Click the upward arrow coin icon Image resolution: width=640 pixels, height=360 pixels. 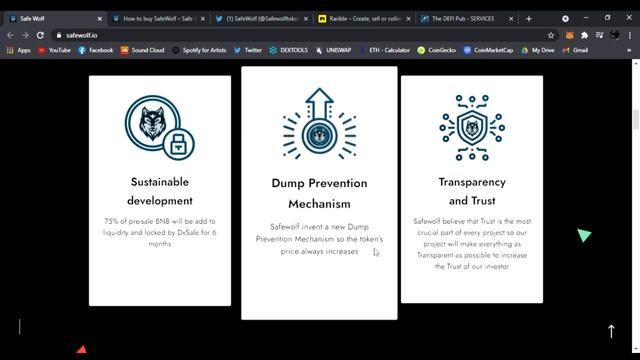[x=319, y=124]
